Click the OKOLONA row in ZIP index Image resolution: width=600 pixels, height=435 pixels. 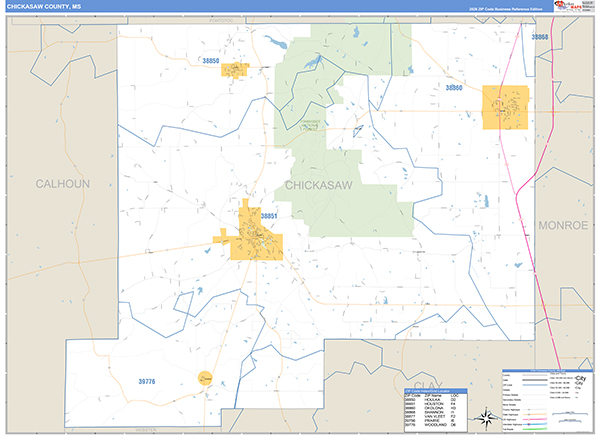pos(436,408)
